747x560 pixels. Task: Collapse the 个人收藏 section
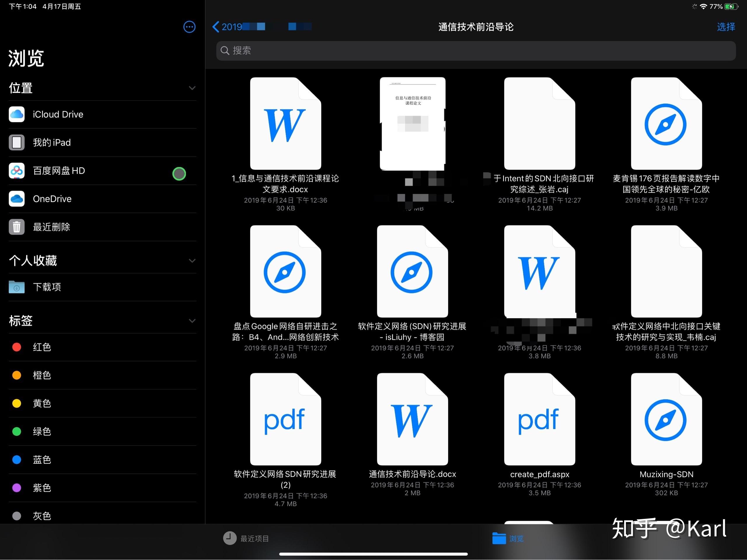tap(192, 260)
